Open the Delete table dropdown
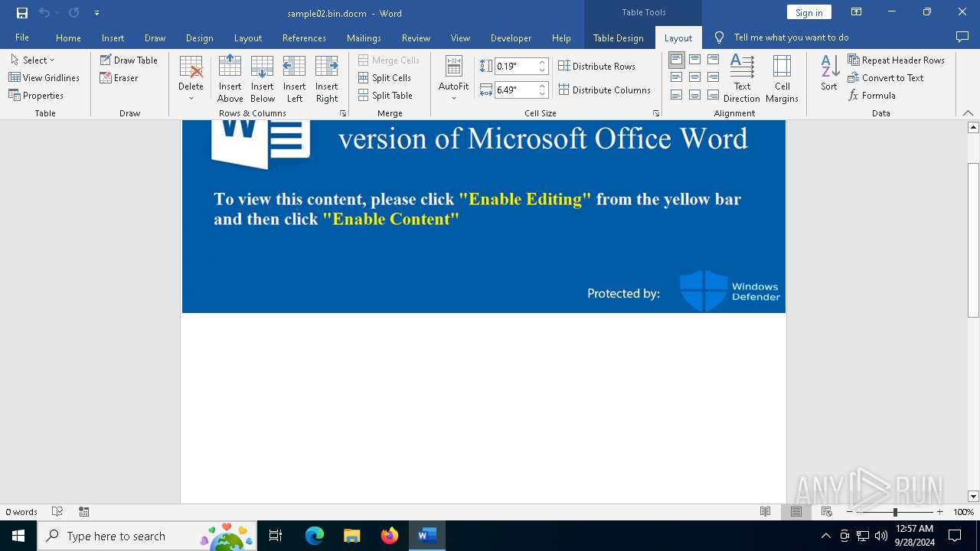This screenshot has width=980, height=551. tap(191, 79)
